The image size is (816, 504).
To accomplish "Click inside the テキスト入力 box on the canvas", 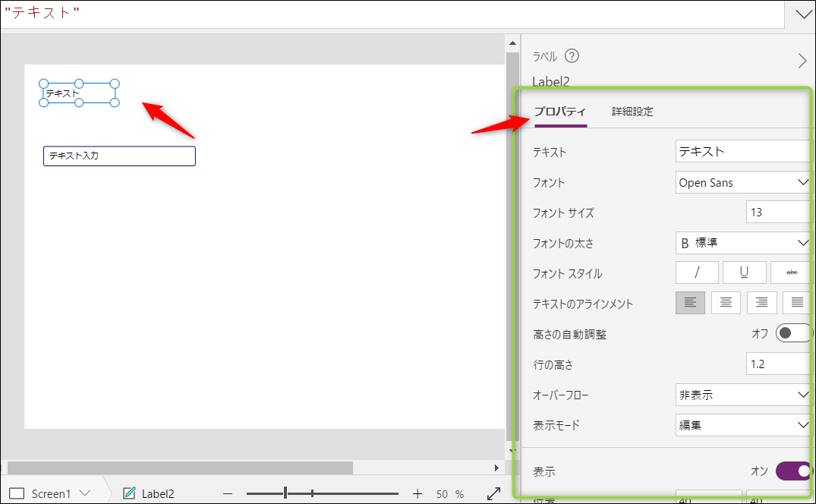I will [119, 156].
